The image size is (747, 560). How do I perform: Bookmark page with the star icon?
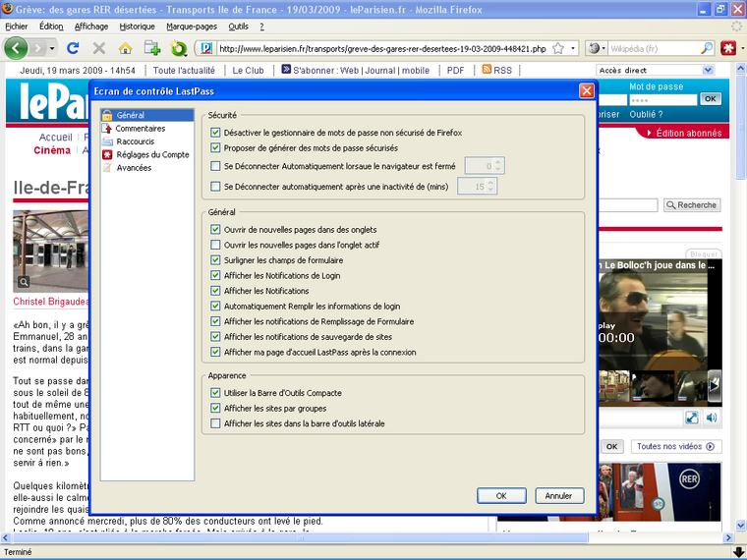point(558,48)
